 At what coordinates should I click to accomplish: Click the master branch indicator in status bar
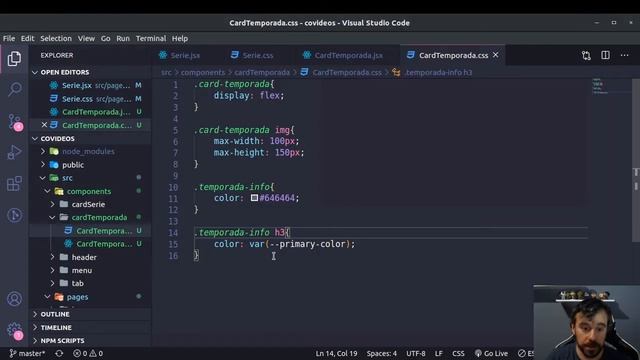[x=27, y=353]
